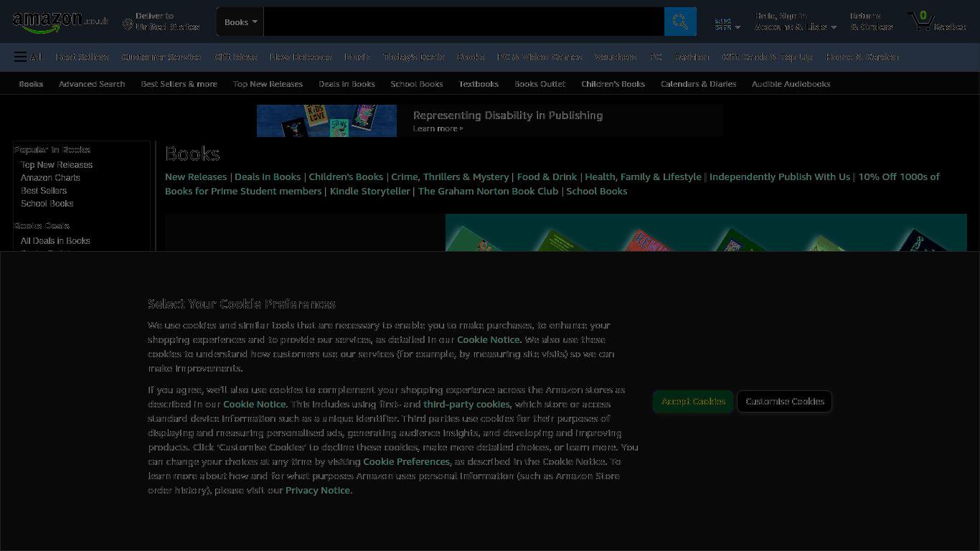
Task: Click the search magnifier button
Action: [680, 22]
